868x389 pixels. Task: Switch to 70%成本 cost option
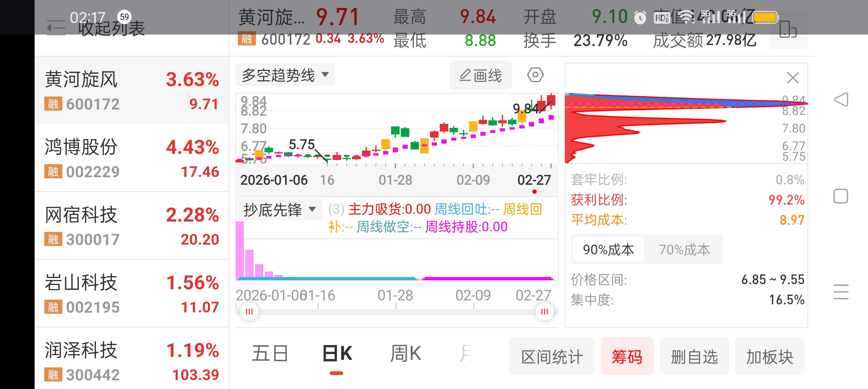click(x=684, y=250)
